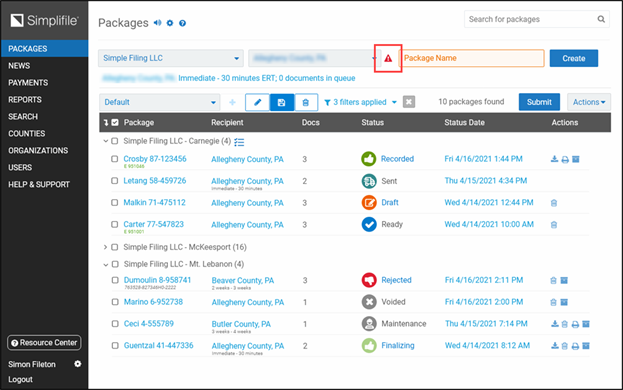Click the sort arrow icon in table header
Screen dimensions: 623x390
click(x=106, y=123)
